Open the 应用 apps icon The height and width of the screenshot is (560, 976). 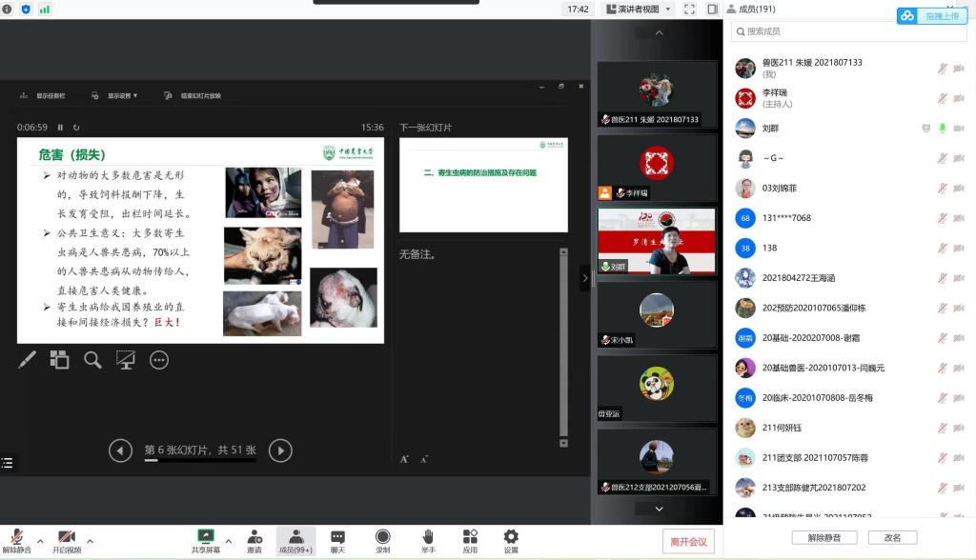coord(470,540)
